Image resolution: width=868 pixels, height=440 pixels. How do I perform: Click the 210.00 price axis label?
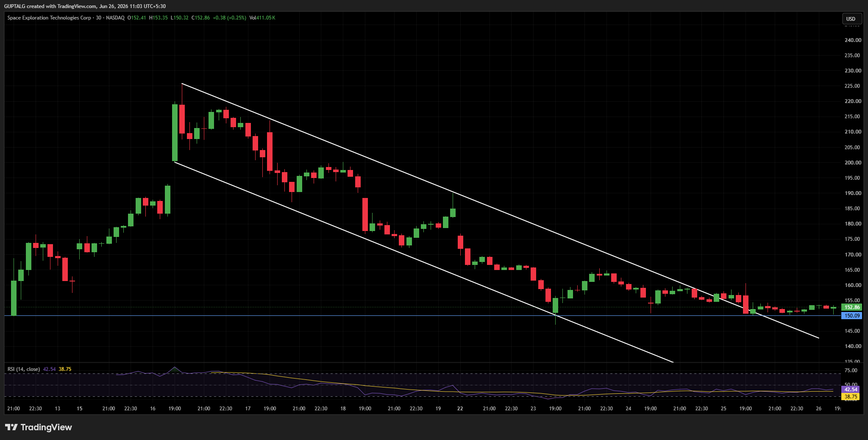(x=853, y=132)
